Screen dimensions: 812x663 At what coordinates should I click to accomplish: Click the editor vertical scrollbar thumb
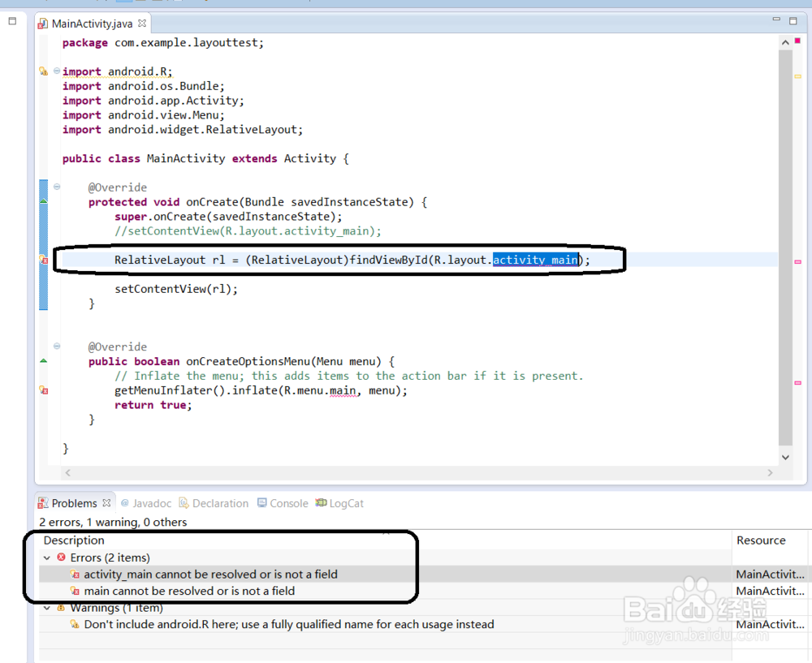785,248
